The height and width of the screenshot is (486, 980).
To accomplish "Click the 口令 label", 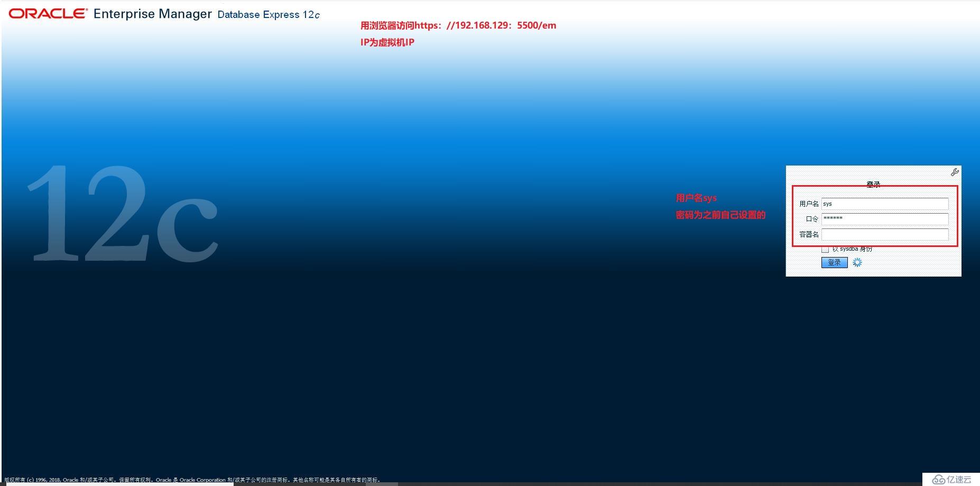I will point(812,219).
